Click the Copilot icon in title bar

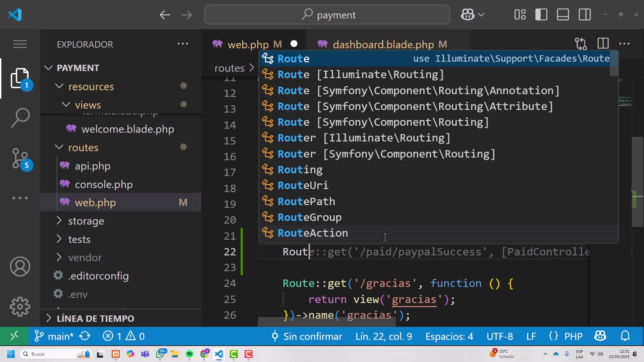467,15
